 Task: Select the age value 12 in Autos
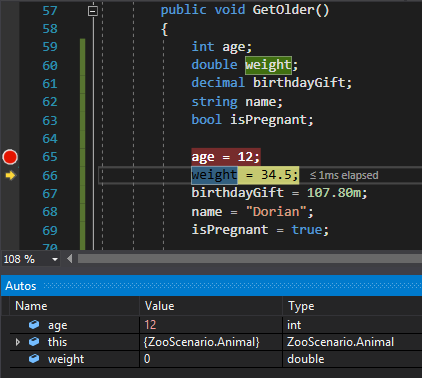click(x=150, y=325)
